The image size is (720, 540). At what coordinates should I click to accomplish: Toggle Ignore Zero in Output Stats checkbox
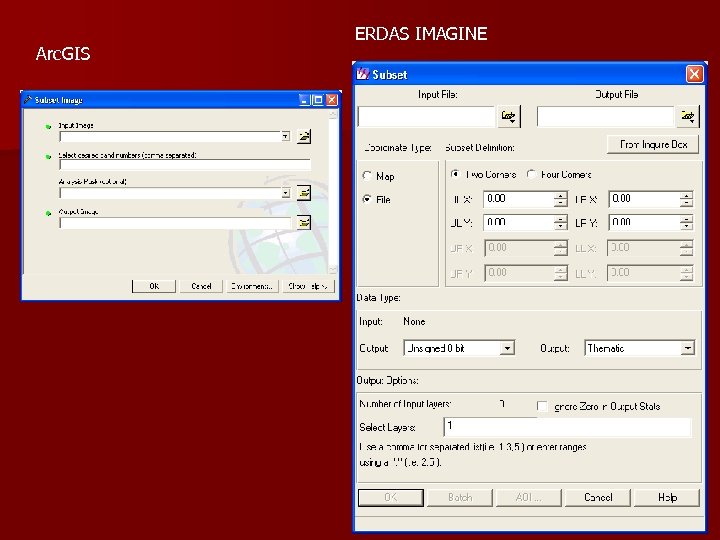coord(542,406)
